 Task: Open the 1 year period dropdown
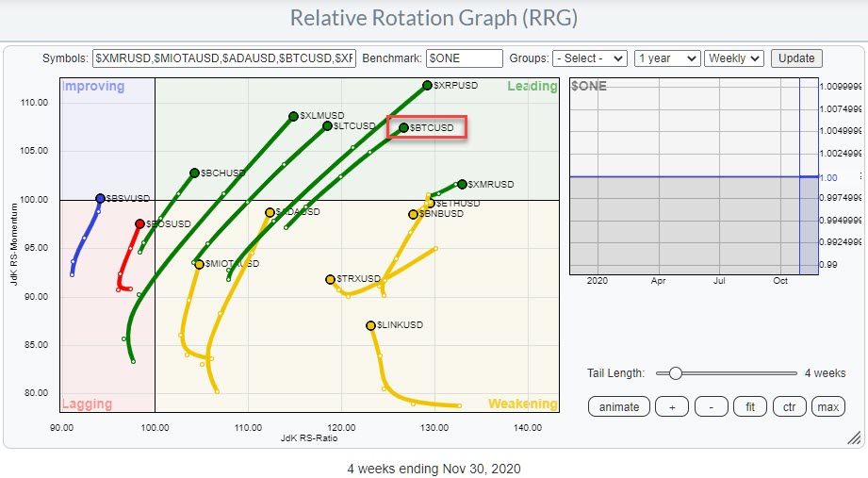click(667, 58)
